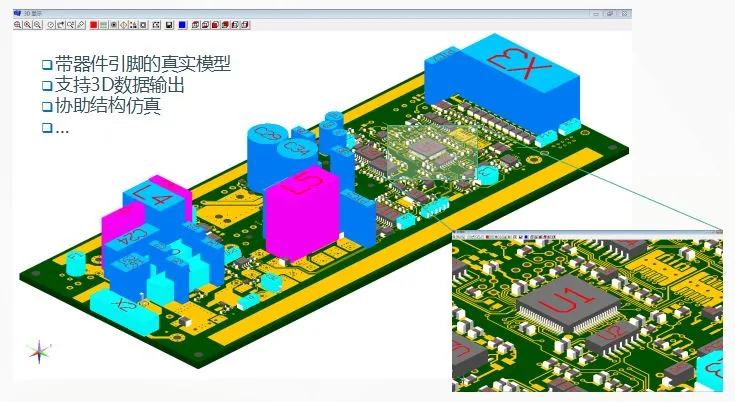Select the red square color in toolbar
735x402 pixels.
[93, 24]
